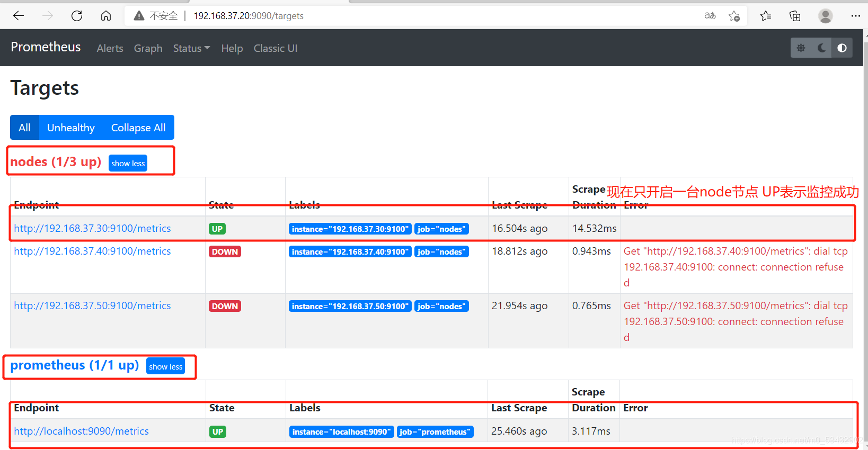Click instance="192.168.37.30:9100" label badge
Image resolution: width=868 pixels, height=450 pixels.
[350, 229]
